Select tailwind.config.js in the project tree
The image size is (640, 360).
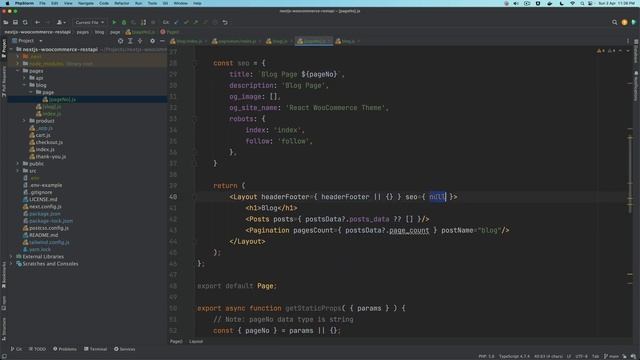click(x=49, y=242)
